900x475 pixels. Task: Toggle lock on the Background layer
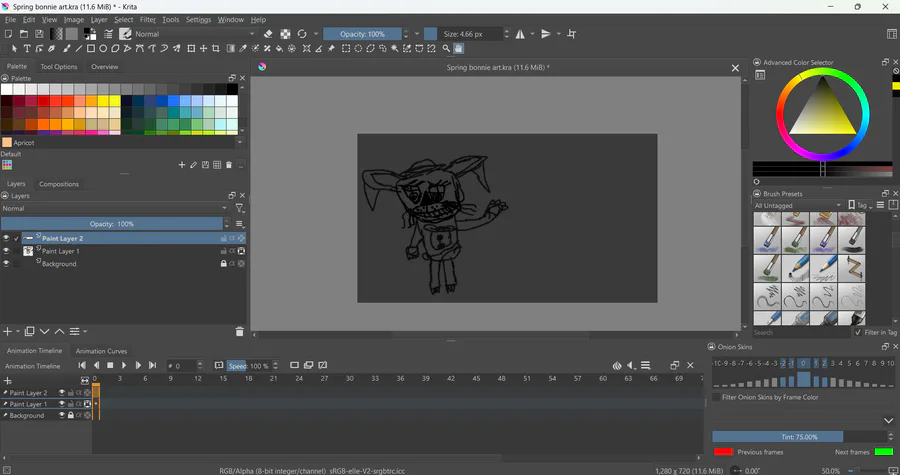click(224, 263)
